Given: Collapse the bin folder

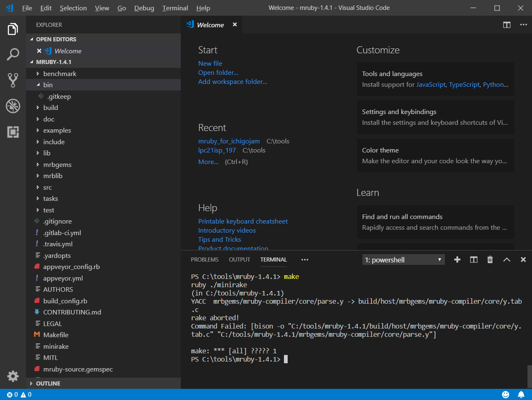Looking at the screenshot, I should pyautogui.click(x=103, y=85).
